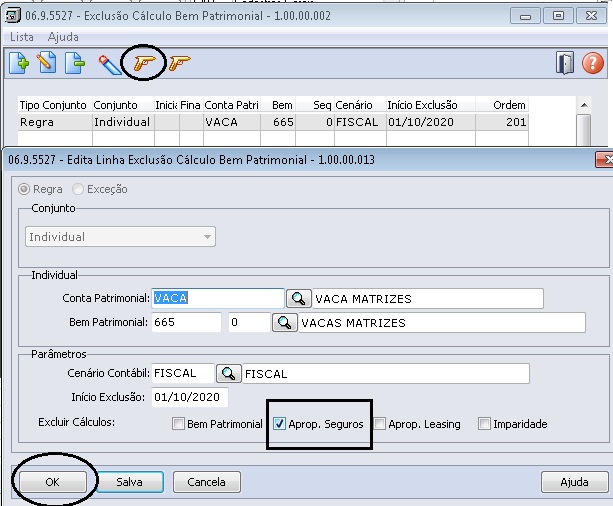Close the Edita Linha dialog

click(605, 160)
